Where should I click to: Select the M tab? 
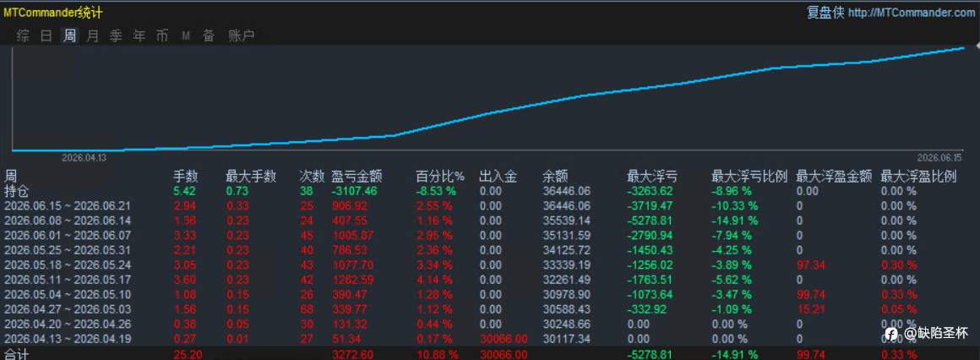coord(186,36)
